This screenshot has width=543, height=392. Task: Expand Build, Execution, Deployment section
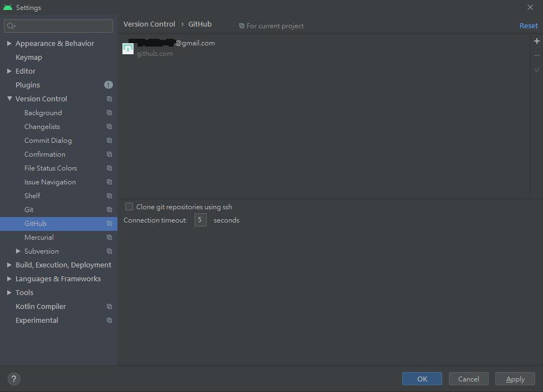(9, 265)
